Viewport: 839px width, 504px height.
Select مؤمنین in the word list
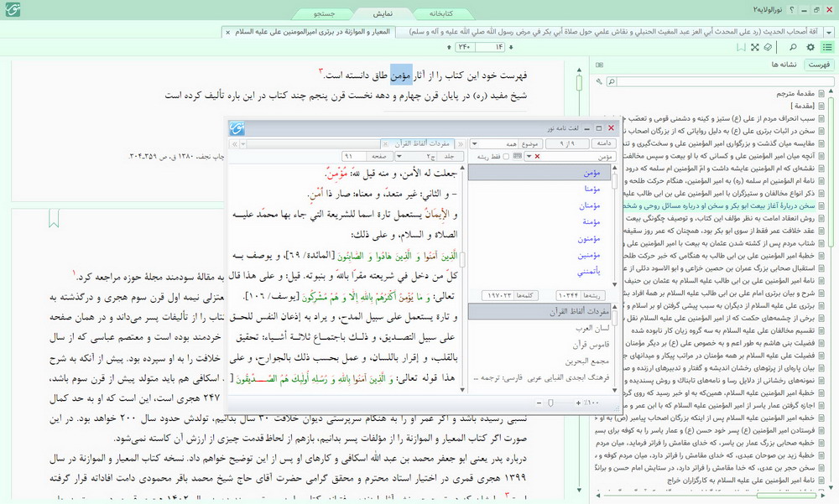[x=589, y=255]
